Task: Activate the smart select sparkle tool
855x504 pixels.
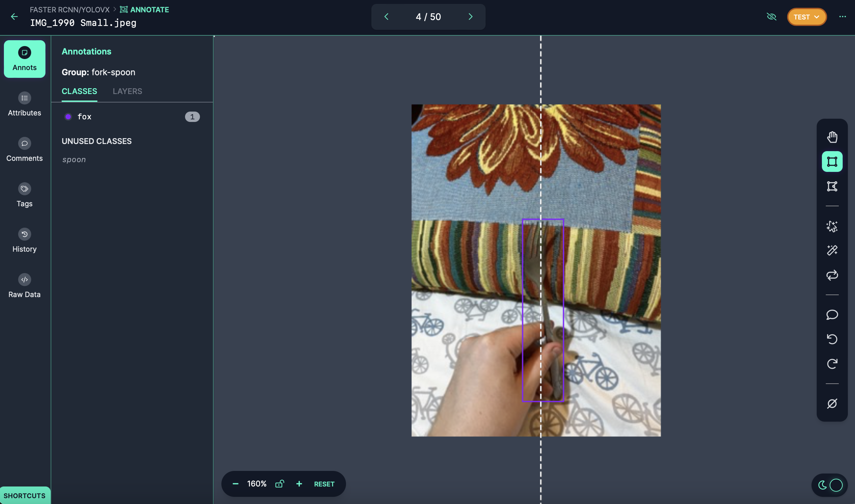Action: pyautogui.click(x=832, y=226)
